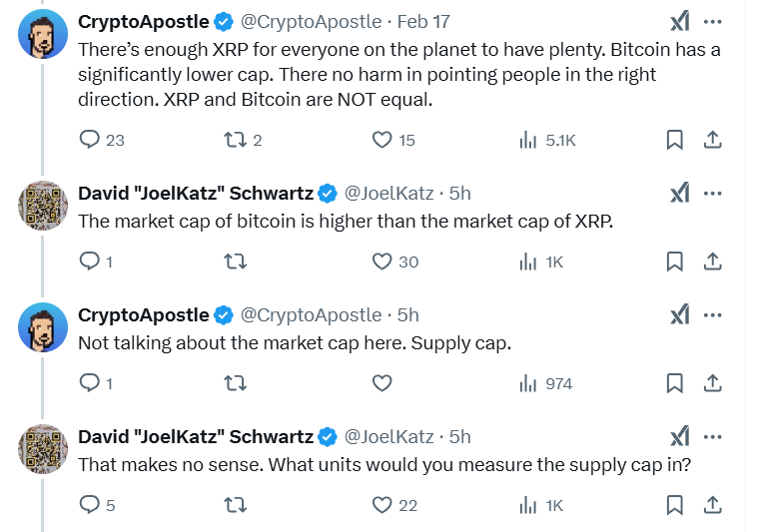Open more options on market cap tweet

click(713, 193)
